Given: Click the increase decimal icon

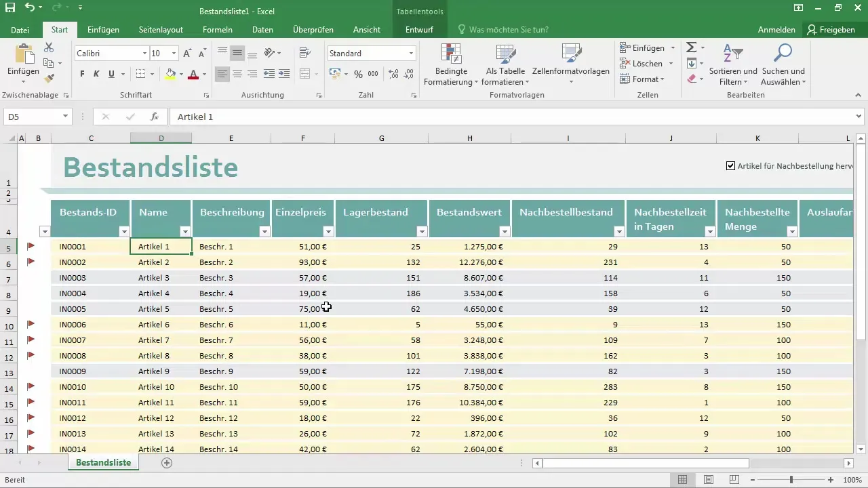Looking at the screenshot, I should tap(393, 74).
